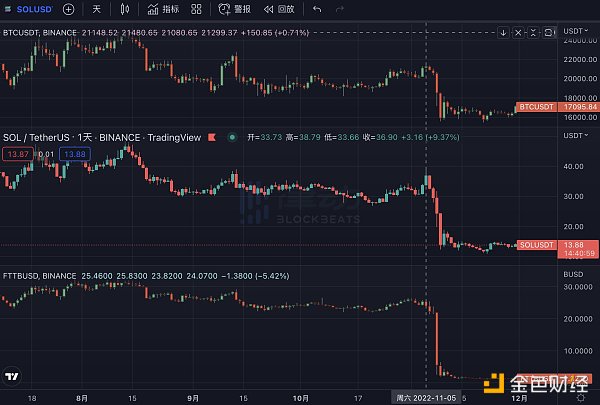Click the TradingView logo at bottom left

[13, 377]
